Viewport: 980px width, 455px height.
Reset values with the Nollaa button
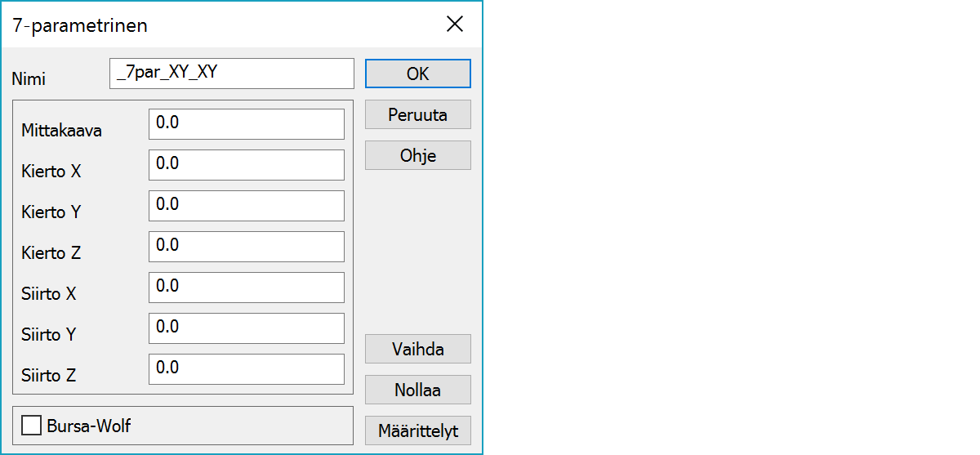(x=417, y=390)
